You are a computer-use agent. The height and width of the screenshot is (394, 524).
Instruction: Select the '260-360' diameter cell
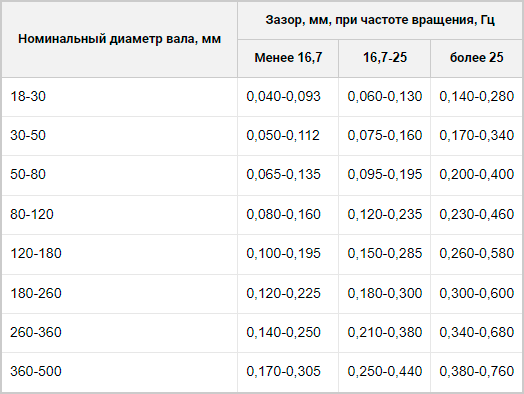119,333
